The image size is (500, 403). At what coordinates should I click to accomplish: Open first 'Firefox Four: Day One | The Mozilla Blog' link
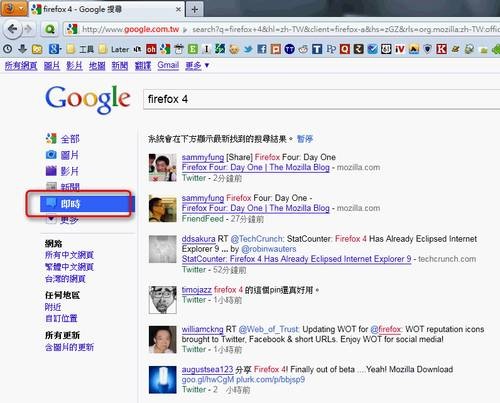coord(256,167)
